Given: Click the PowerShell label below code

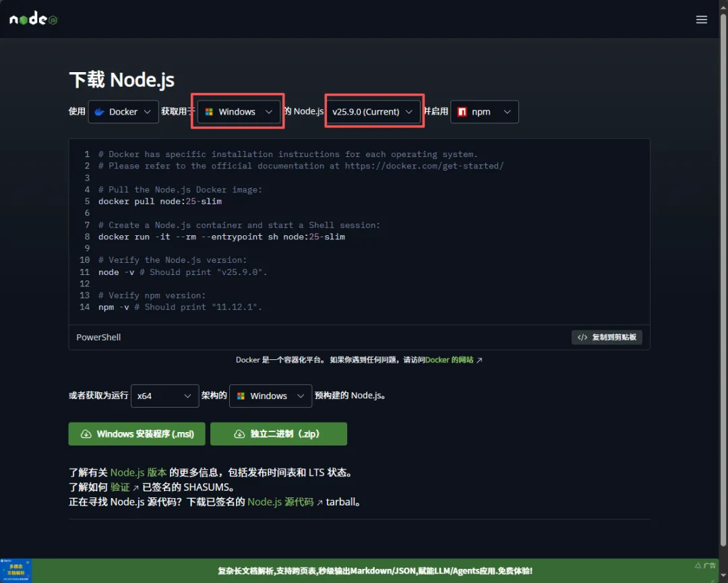Looking at the screenshot, I should (98, 338).
